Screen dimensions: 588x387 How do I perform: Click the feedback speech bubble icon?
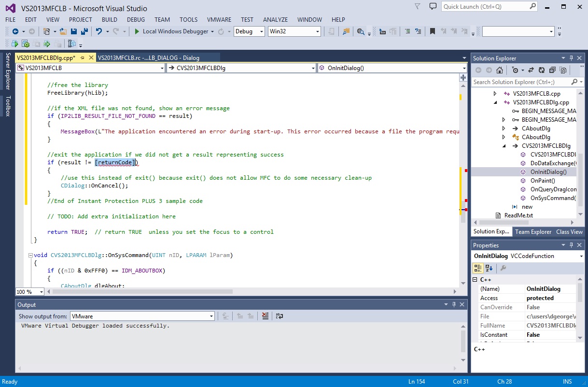coord(433,6)
